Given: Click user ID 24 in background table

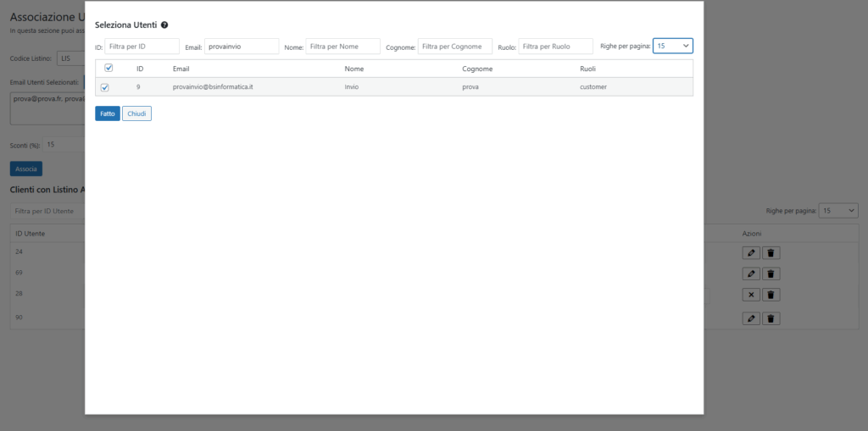Looking at the screenshot, I should click(19, 251).
